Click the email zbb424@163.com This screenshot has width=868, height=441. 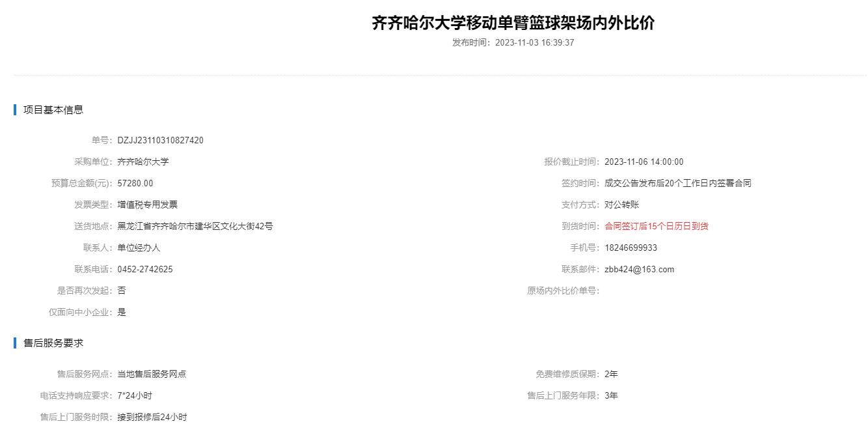tap(639, 269)
